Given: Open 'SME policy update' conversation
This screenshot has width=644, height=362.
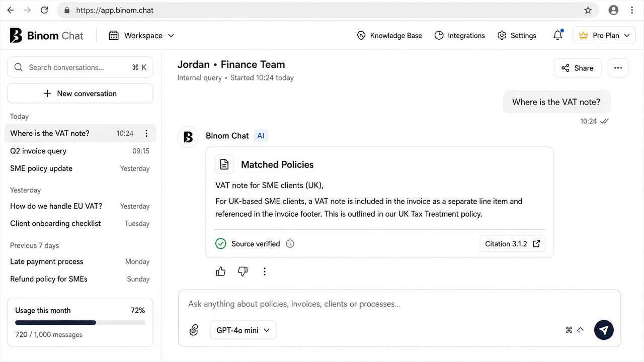Looking at the screenshot, I should tap(80, 168).
